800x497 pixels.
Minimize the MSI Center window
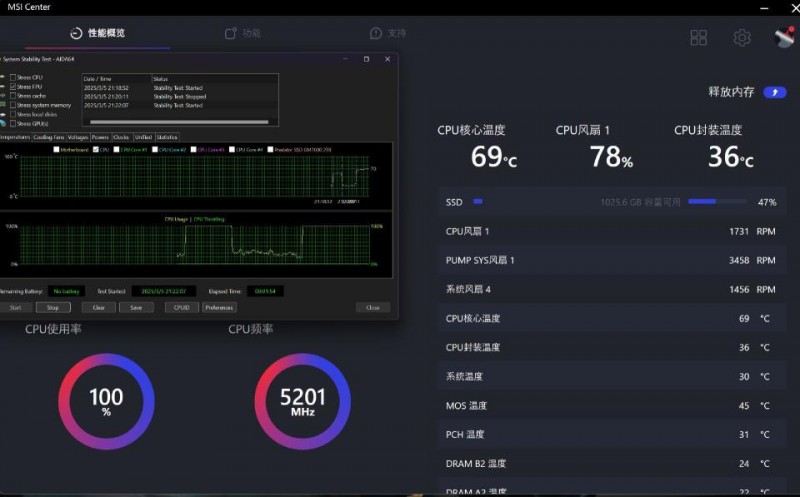[764, 8]
